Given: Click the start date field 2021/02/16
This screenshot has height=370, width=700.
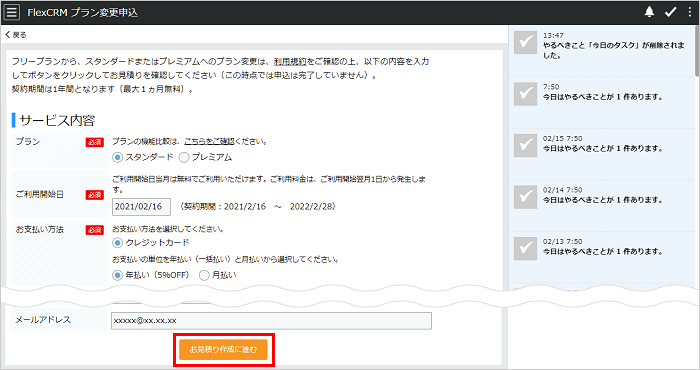Looking at the screenshot, I should [141, 207].
